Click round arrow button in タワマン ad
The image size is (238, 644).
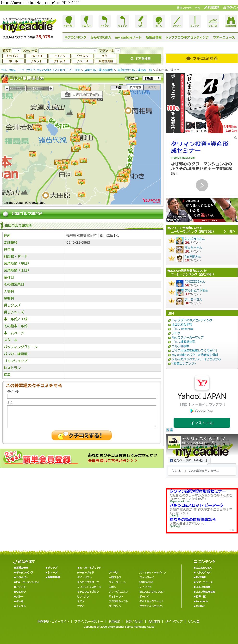(x=202, y=185)
